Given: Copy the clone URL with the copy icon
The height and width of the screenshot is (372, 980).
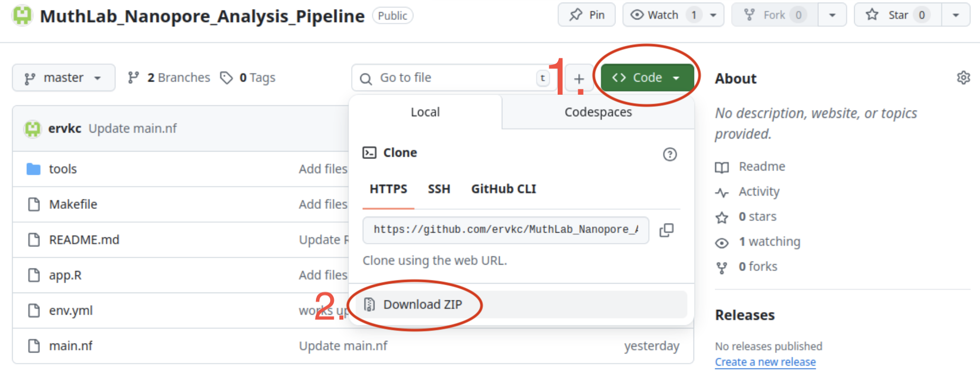Looking at the screenshot, I should 666,230.
